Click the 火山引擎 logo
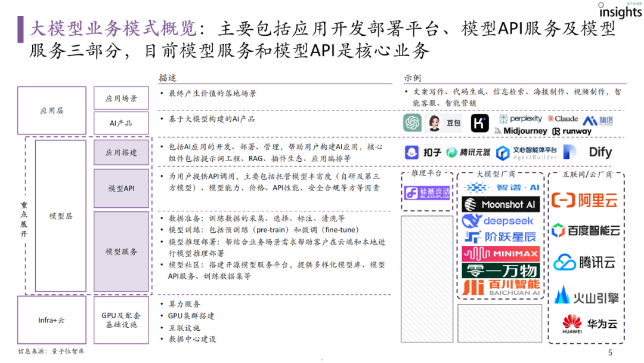Screen dimensions: 644x363 tap(587, 296)
